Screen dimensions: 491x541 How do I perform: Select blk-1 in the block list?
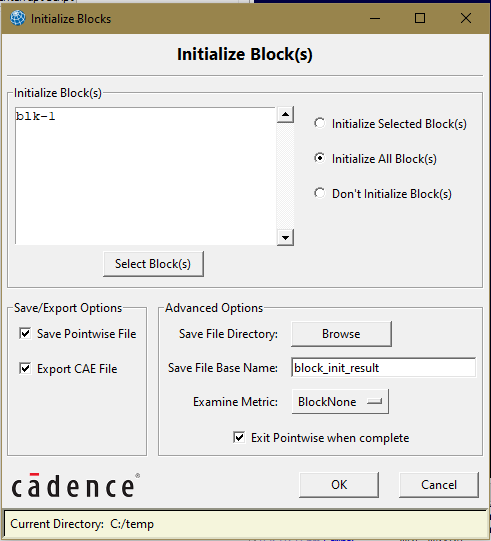pyautogui.click(x=36, y=116)
